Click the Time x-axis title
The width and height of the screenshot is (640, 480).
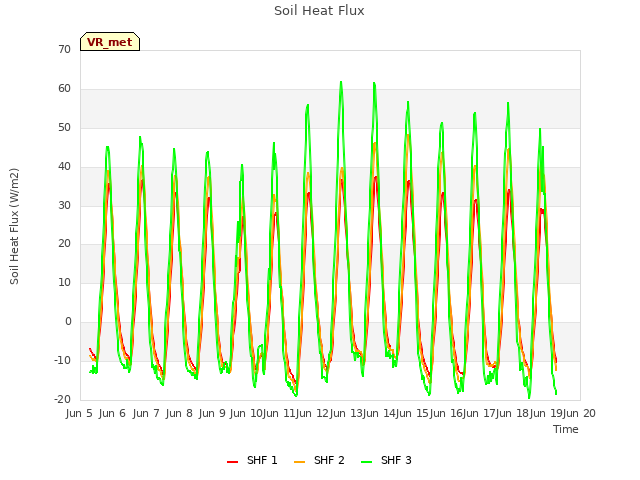tap(566, 429)
